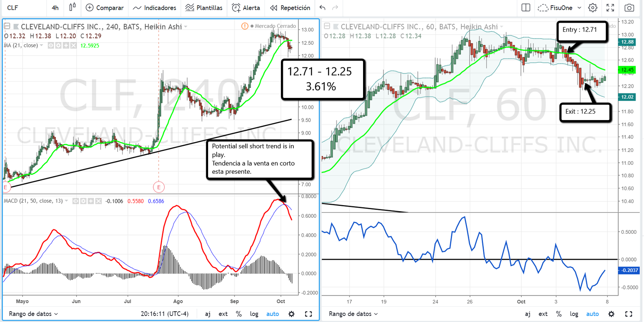This screenshot has height=322, width=644.
Task: Click the undo arrow in the toolbar
Action: 322,8
